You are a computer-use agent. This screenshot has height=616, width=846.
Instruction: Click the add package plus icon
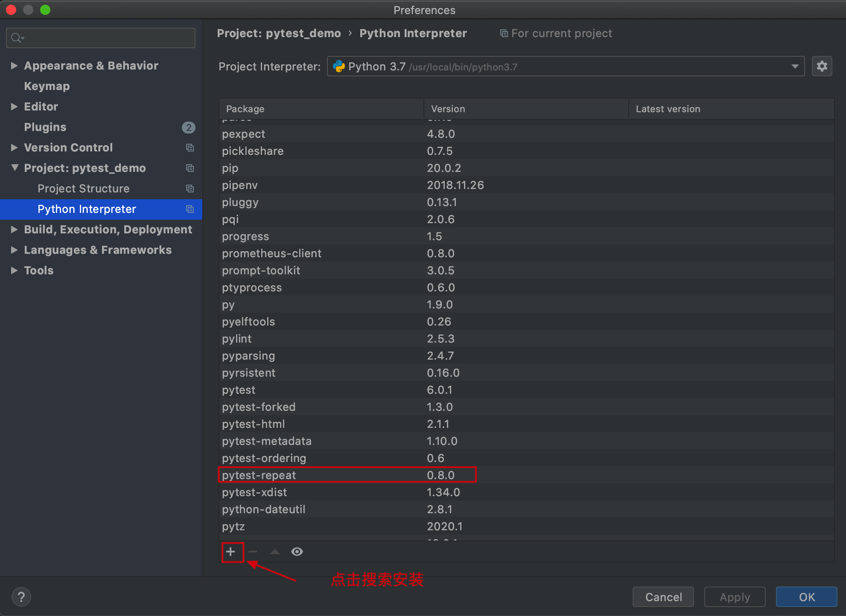click(230, 552)
